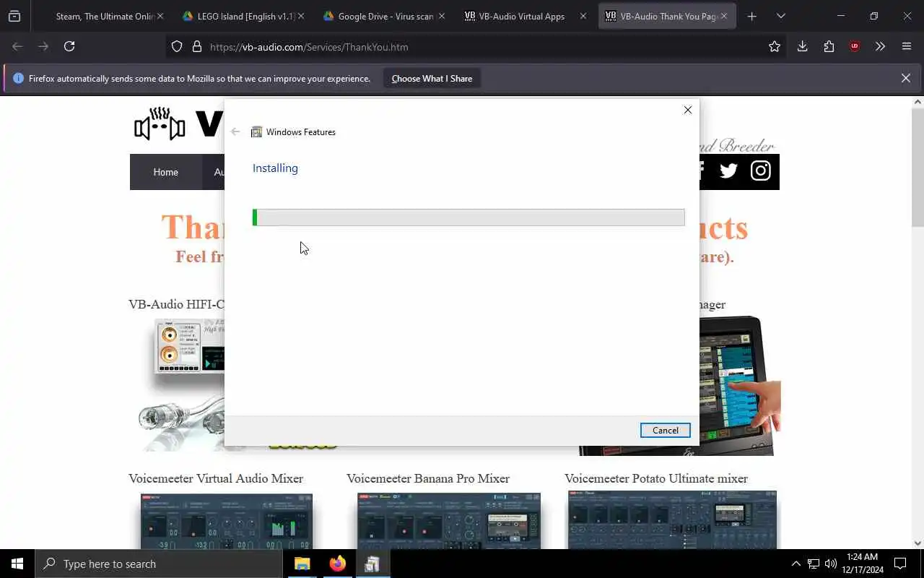Close the VB-Audio Thank You Page tab
The image size is (924, 578).
point(723,16)
